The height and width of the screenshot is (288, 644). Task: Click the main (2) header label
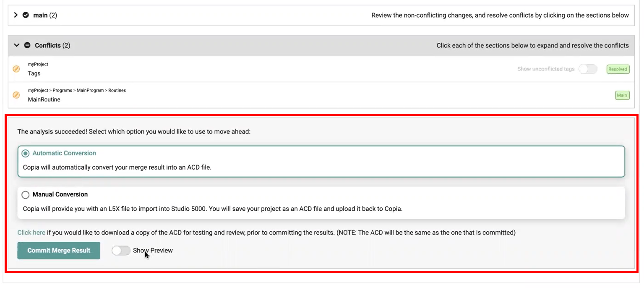(x=45, y=15)
